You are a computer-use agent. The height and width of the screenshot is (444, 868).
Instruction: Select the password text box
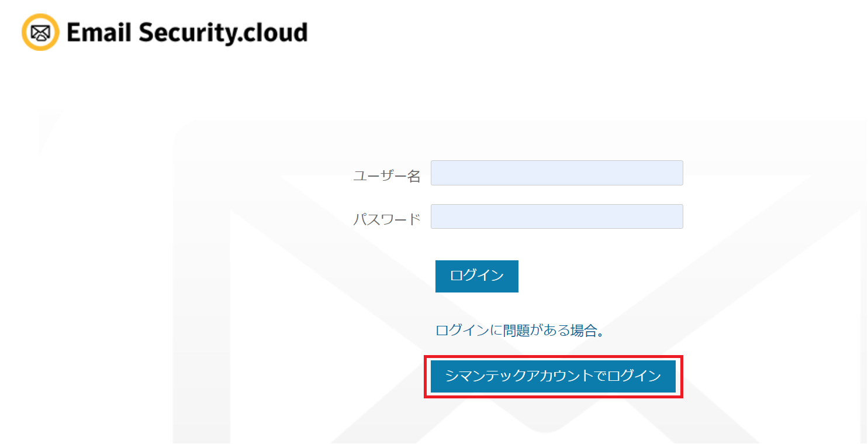[x=556, y=216]
